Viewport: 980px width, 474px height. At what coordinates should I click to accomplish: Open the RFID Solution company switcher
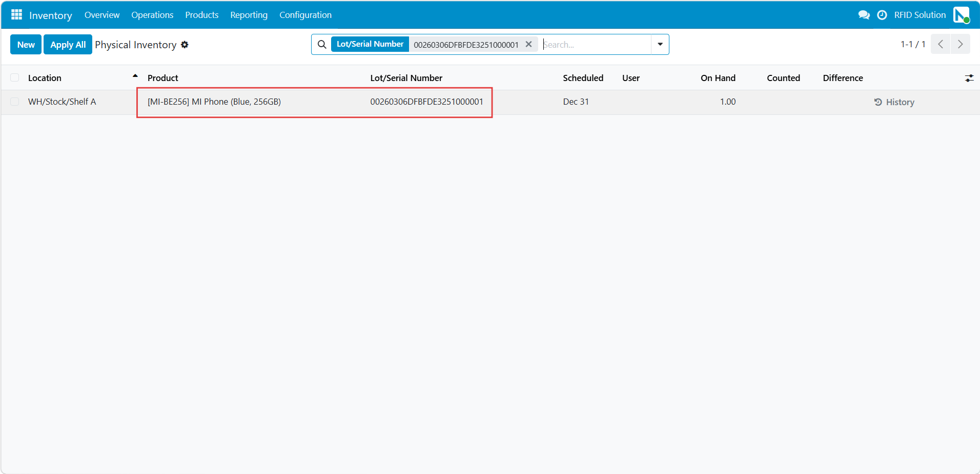tap(920, 15)
